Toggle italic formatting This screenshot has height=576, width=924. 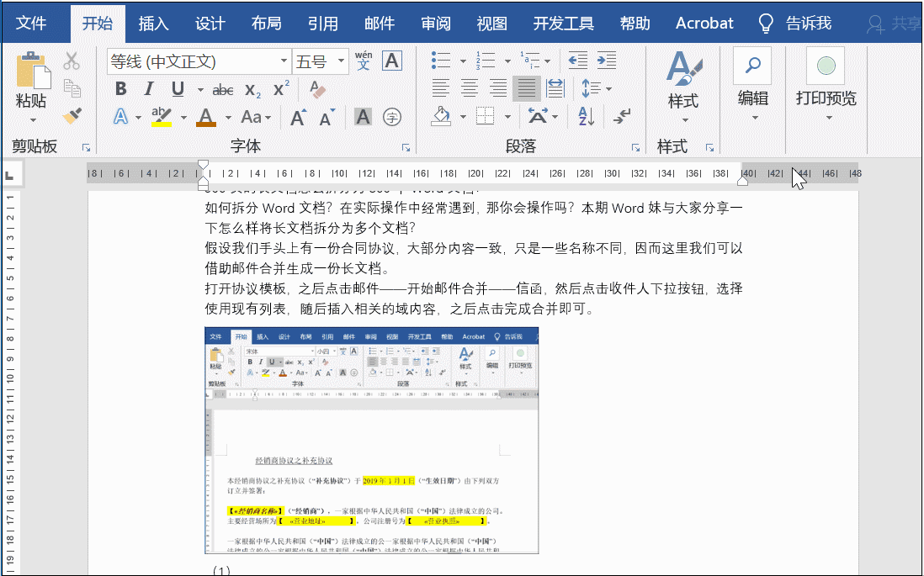148,89
